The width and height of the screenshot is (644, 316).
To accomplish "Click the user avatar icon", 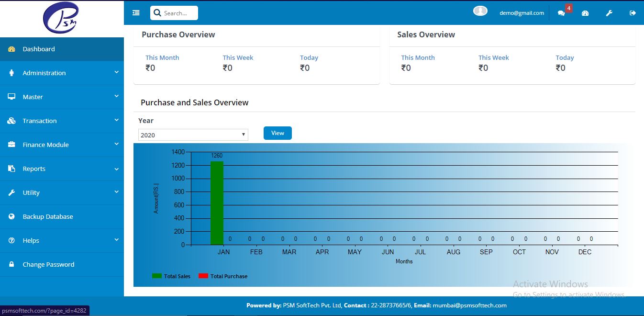I will click(x=480, y=11).
